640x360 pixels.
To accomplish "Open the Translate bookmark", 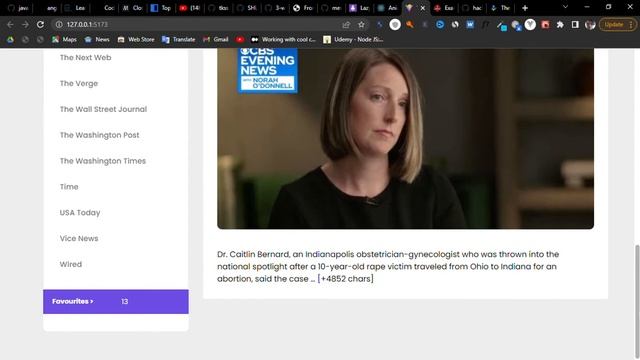I will click(x=179, y=40).
